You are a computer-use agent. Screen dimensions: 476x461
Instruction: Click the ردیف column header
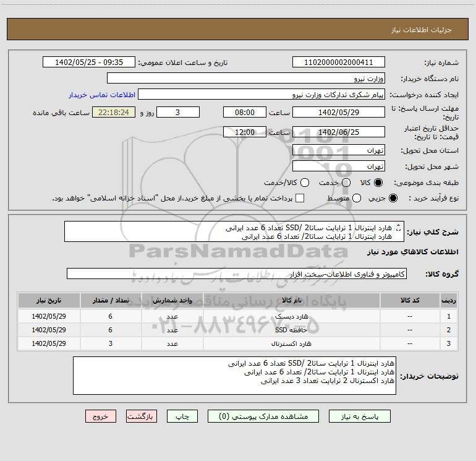(449, 300)
